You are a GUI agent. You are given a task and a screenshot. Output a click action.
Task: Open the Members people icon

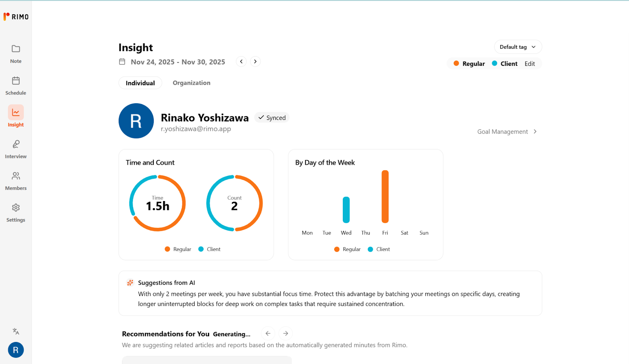[16, 176]
